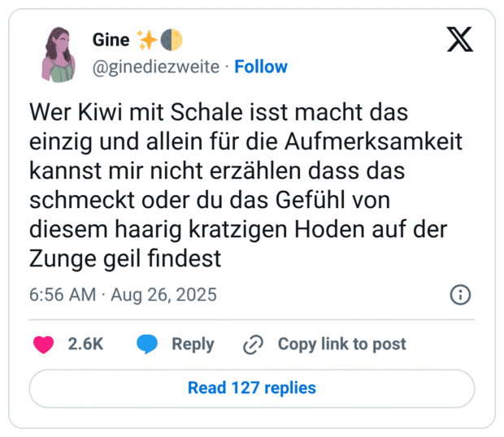Image resolution: width=504 pixels, height=437 pixels.
Task: Click the 2.6K likes count
Action: 85,344
